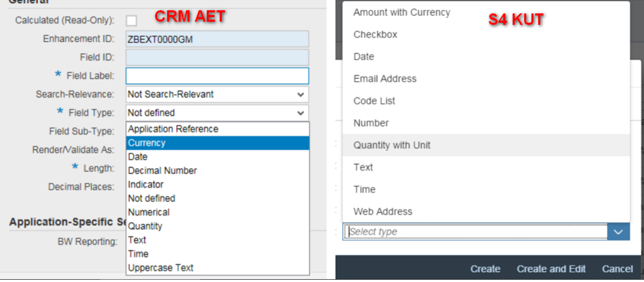
Task: Select Decimal Number field type
Action: [218, 170]
